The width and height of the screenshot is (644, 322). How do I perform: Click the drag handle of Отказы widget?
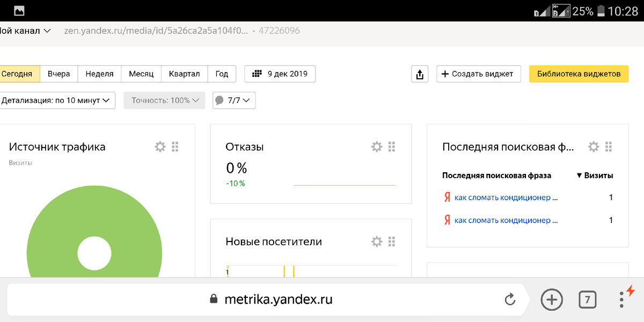pos(392,147)
